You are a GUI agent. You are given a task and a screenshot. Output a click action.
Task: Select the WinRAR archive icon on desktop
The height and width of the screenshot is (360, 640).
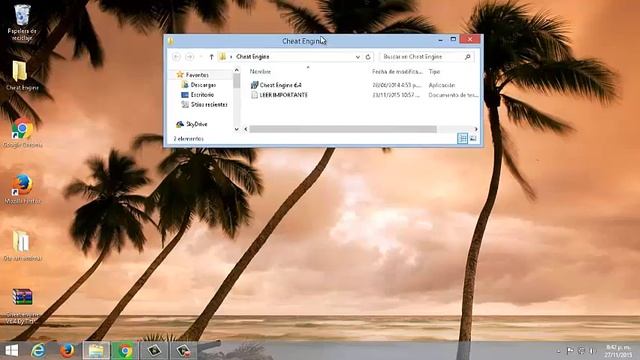[22, 306]
